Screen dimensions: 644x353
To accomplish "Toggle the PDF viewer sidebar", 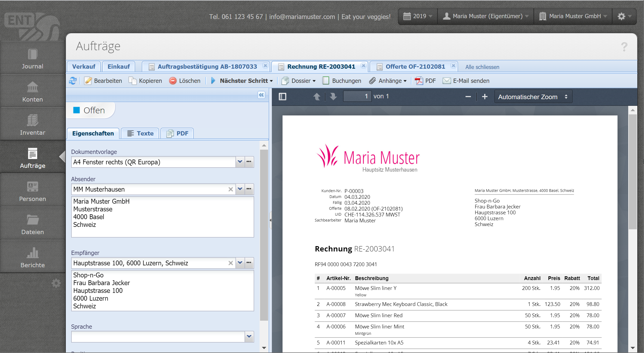I will 283,96.
